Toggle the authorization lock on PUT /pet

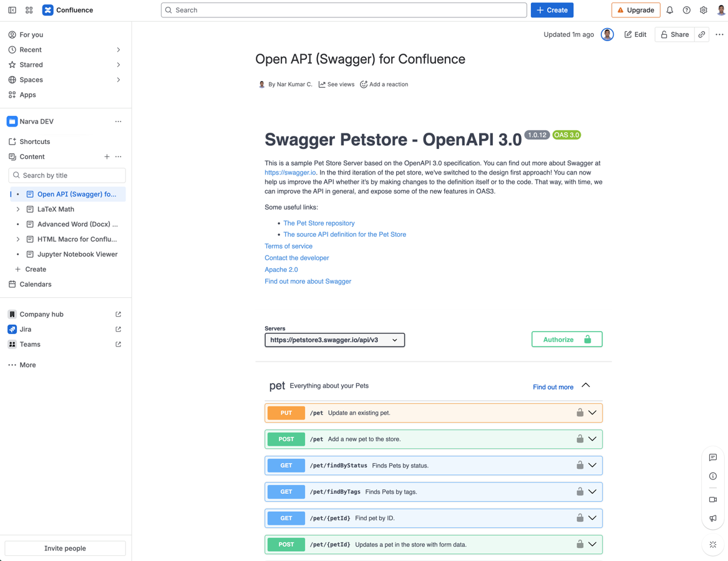point(580,412)
